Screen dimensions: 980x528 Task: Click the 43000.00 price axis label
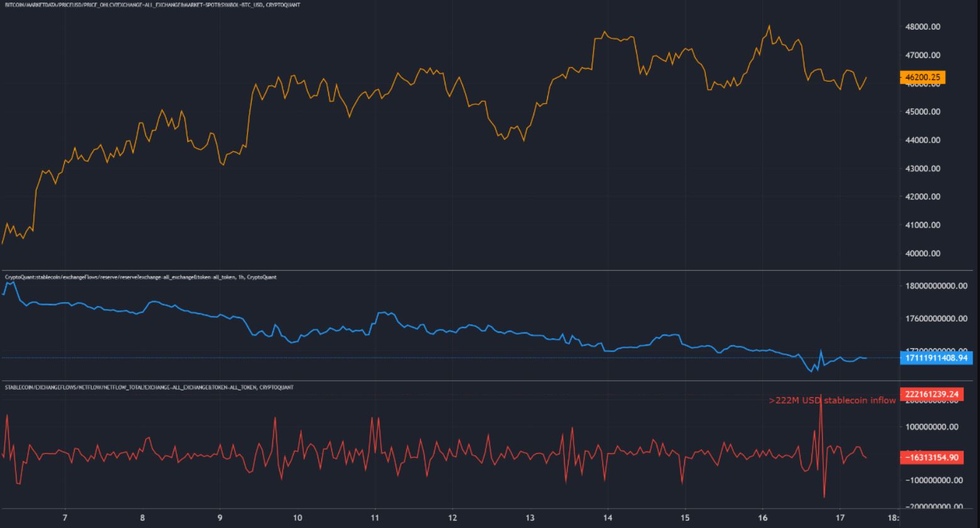pos(923,168)
